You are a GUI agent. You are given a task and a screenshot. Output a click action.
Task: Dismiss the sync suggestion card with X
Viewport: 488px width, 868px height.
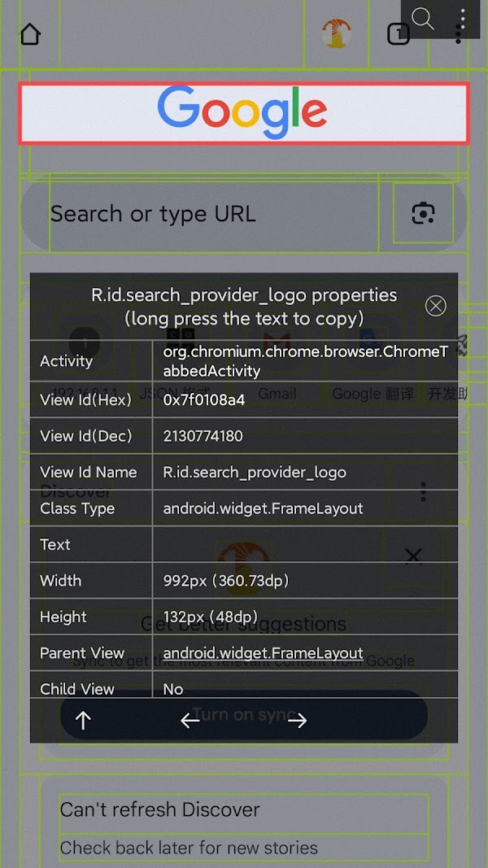pyautogui.click(x=413, y=556)
